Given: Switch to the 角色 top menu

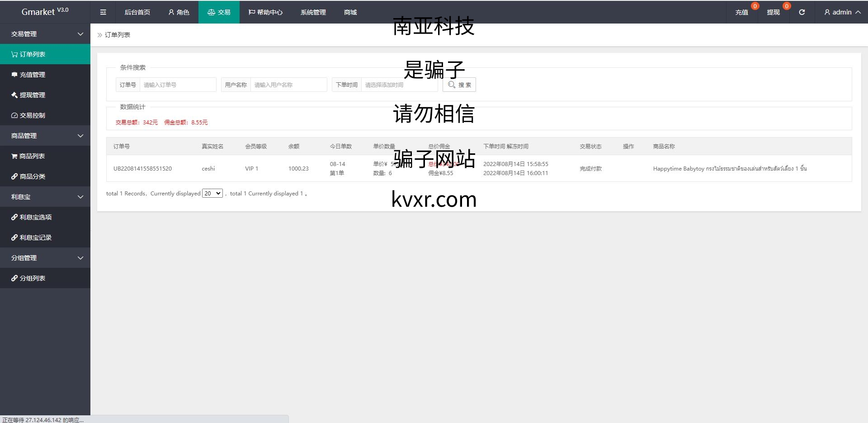Looking at the screenshot, I should (179, 12).
